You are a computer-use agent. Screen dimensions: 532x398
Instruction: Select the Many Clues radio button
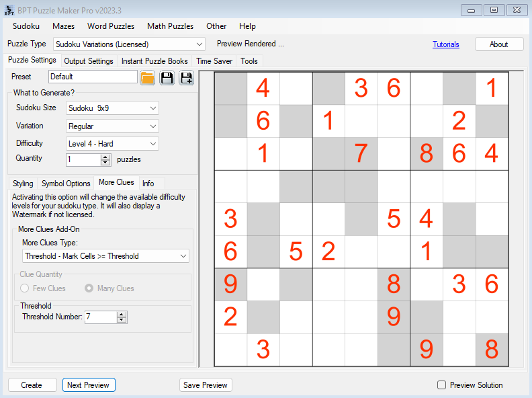89,288
